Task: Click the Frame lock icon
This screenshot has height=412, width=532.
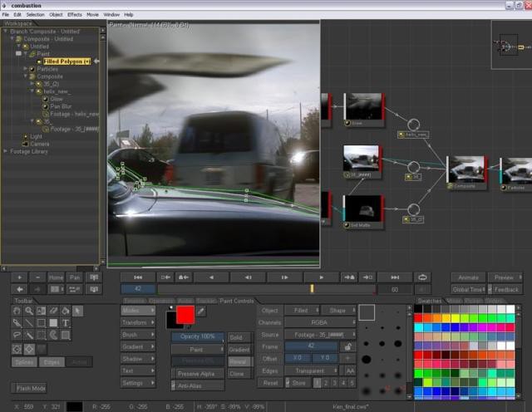Action: tap(347, 346)
